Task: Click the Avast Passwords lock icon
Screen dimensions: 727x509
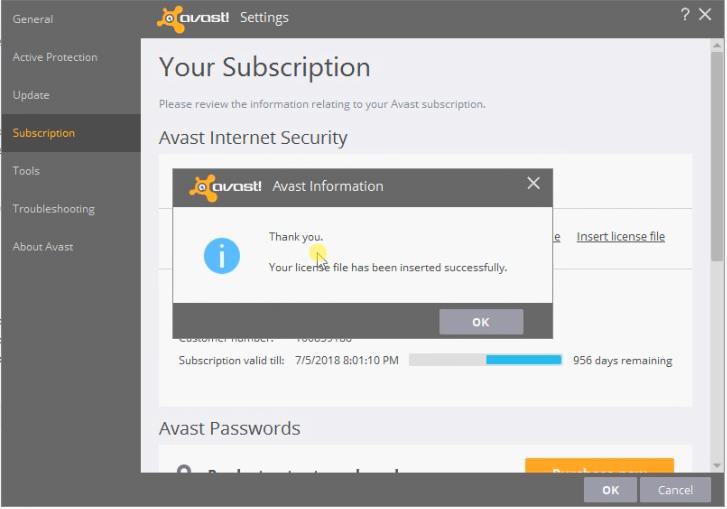Action: tap(184, 469)
